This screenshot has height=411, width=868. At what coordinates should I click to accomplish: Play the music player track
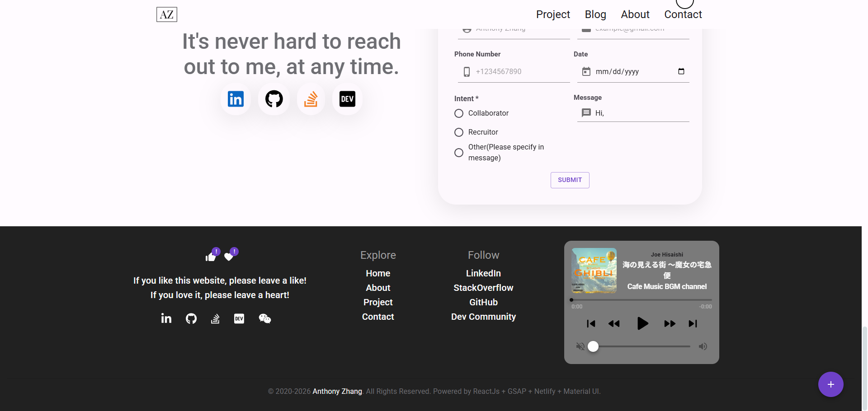[x=642, y=323]
